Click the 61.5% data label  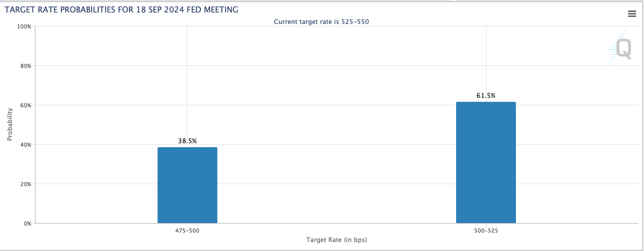(x=486, y=96)
